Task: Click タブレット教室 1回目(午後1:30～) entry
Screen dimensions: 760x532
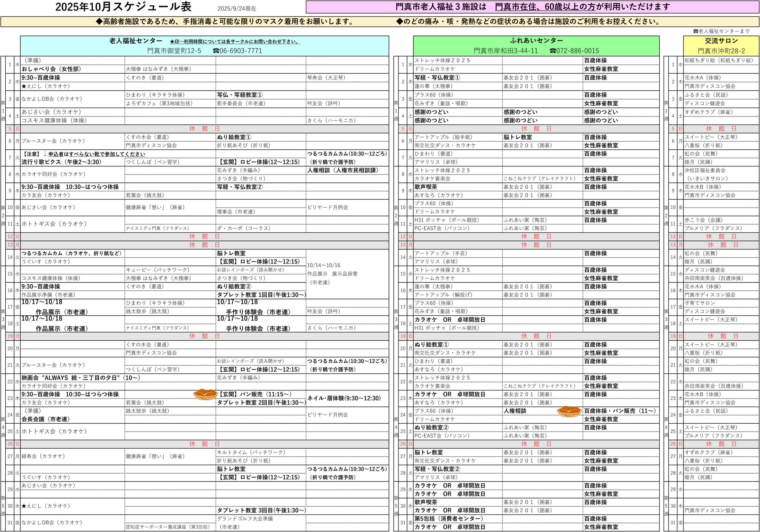Action: click(x=261, y=295)
